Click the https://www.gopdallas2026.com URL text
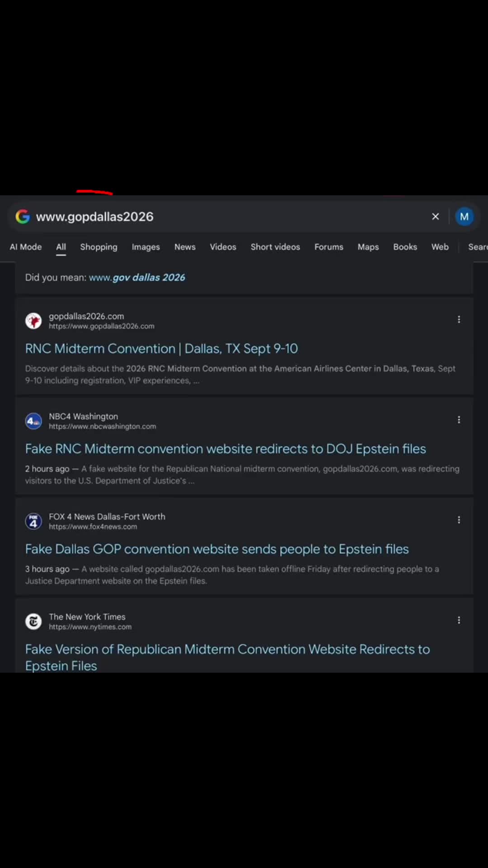Viewport: 488px width, 868px height. pos(102,326)
